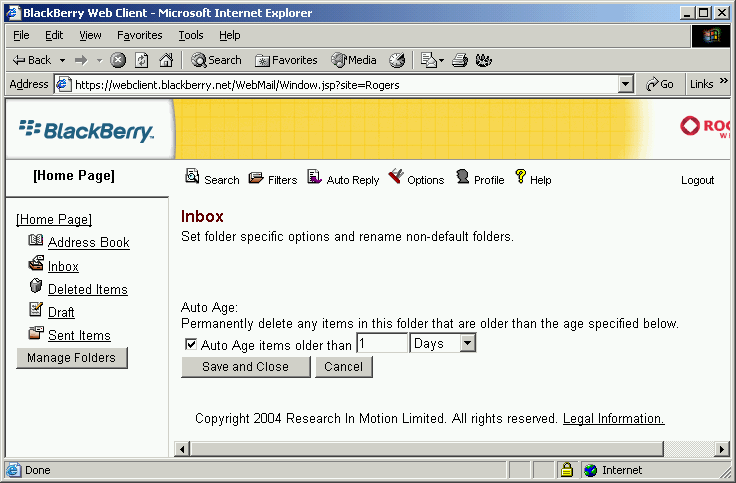
Task: Click the Sent Items folder icon
Action: 36,333
